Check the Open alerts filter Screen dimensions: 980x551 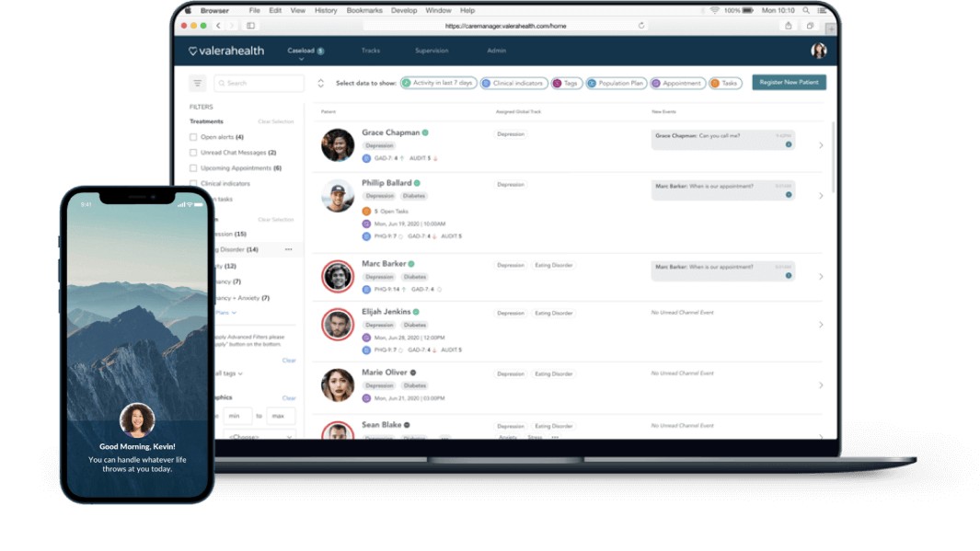[193, 137]
